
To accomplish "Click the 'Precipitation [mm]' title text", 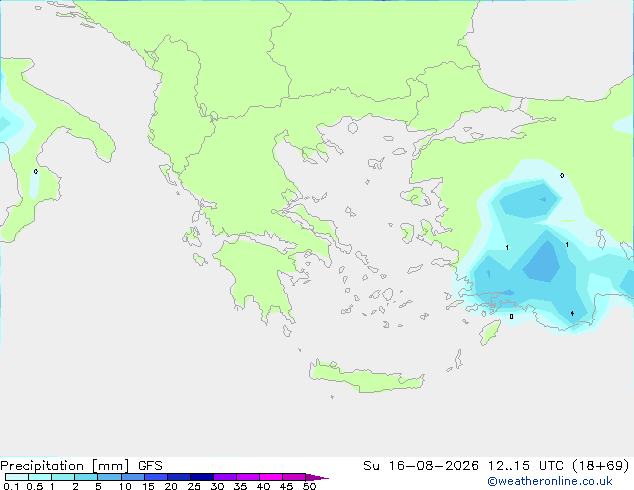I will click(x=65, y=466).
